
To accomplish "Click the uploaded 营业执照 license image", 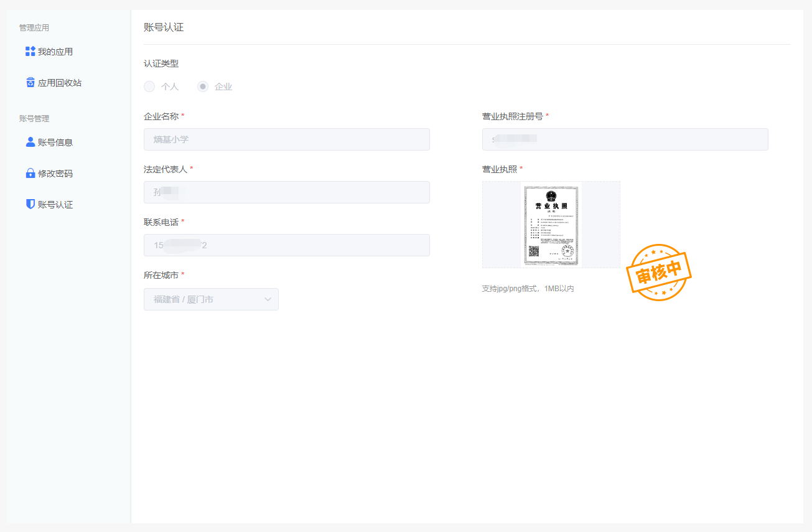I will coord(551,225).
